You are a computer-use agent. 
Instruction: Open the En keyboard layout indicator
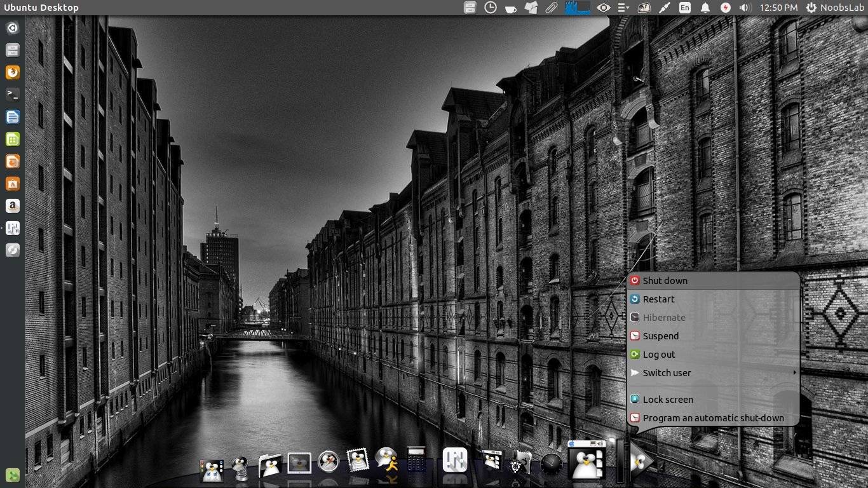point(684,8)
